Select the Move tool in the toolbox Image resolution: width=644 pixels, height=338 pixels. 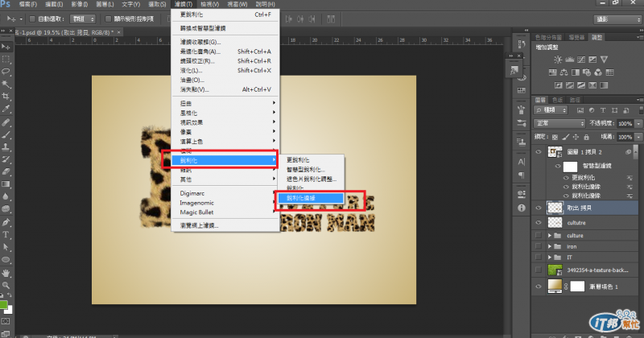(x=6, y=47)
